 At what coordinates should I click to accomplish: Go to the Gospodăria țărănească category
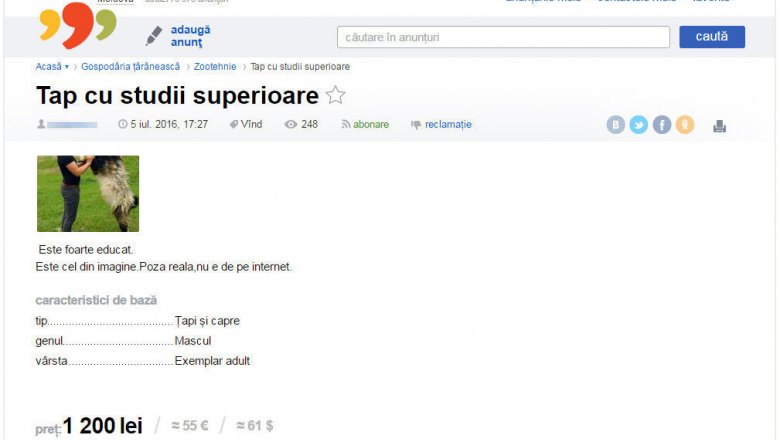click(x=130, y=67)
